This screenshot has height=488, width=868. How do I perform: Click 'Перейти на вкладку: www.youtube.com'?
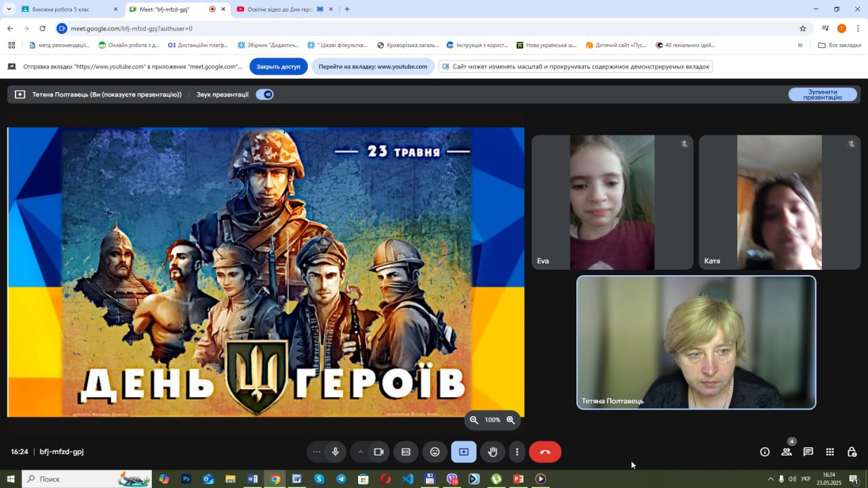point(373,66)
